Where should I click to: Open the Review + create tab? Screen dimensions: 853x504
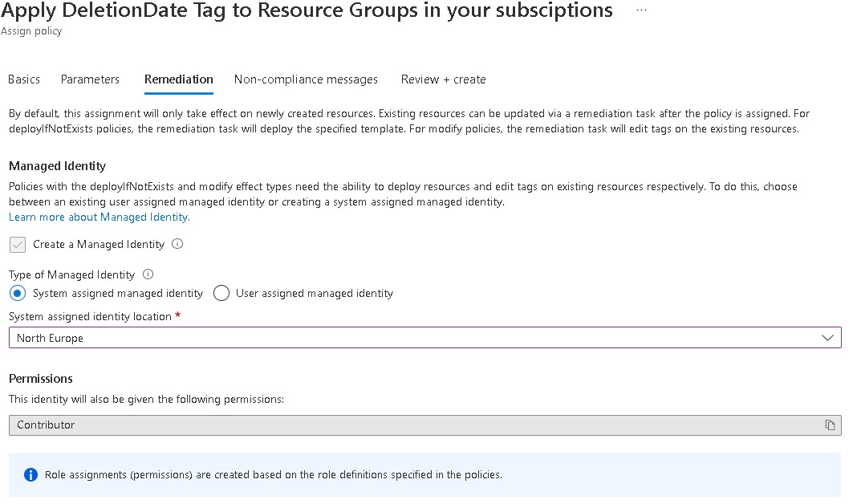443,79
